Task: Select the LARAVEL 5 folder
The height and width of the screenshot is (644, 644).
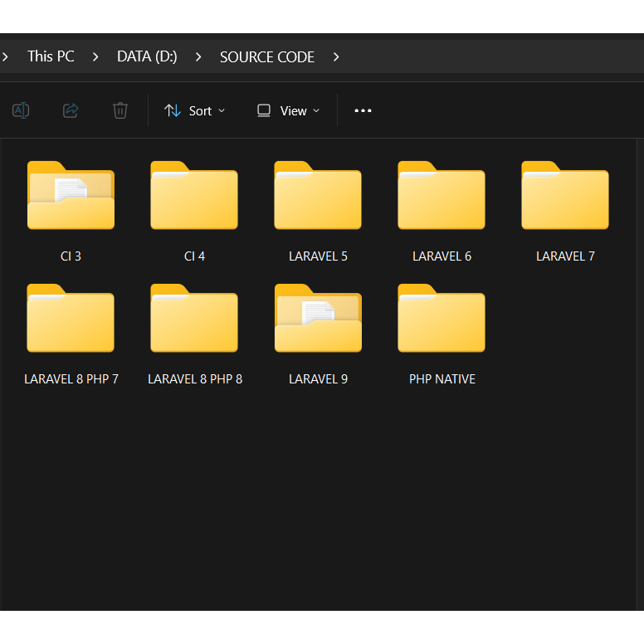Action: click(x=318, y=197)
